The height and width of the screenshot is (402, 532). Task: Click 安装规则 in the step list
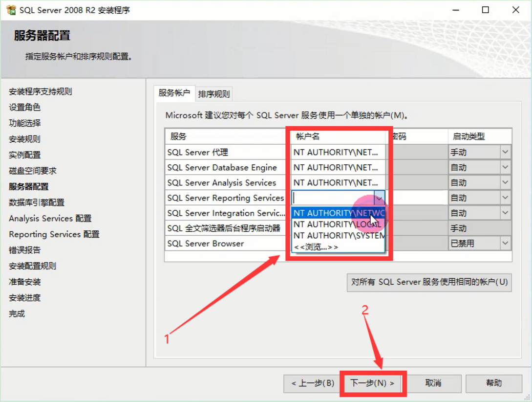(x=25, y=139)
